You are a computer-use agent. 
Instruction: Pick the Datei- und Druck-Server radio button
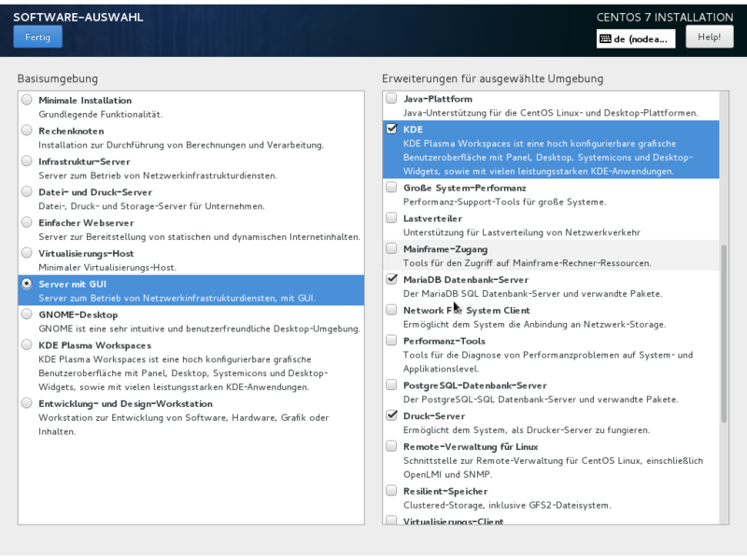pyautogui.click(x=27, y=191)
